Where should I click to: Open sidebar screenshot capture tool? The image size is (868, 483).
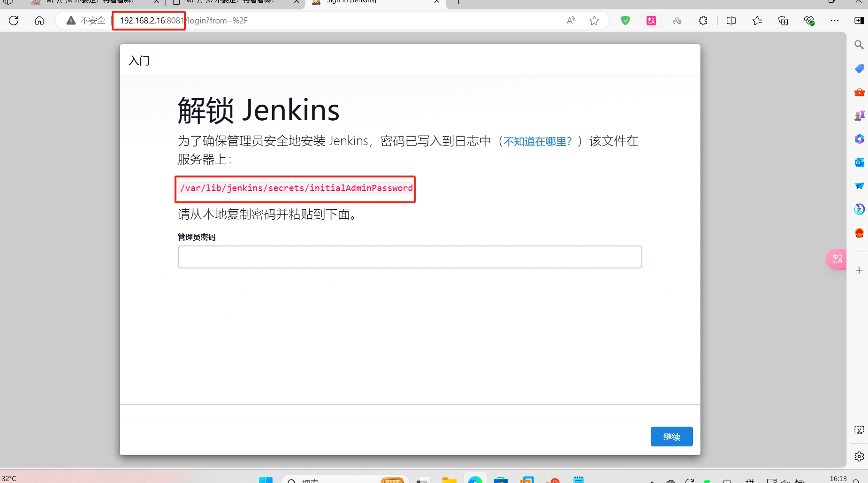(x=859, y=430)
